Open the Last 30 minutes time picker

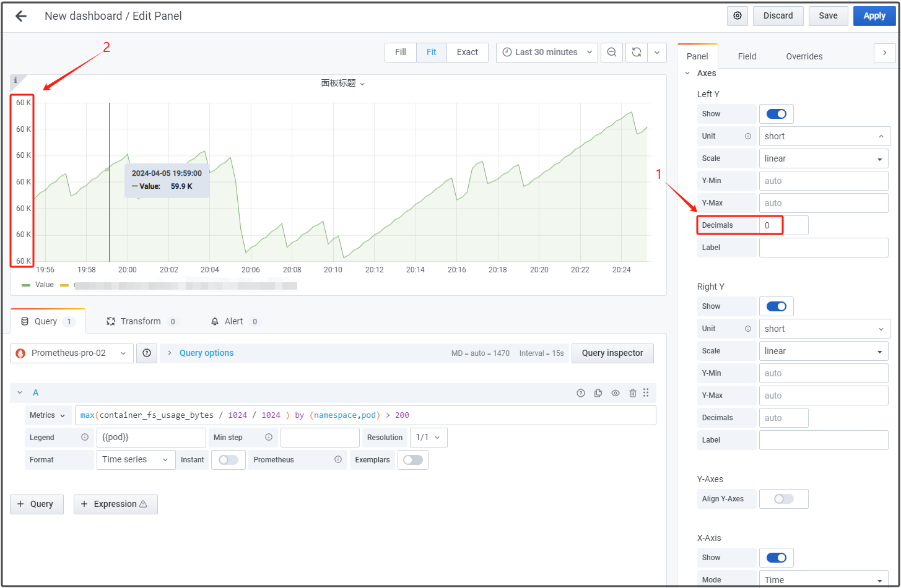[x=547, y=53]
